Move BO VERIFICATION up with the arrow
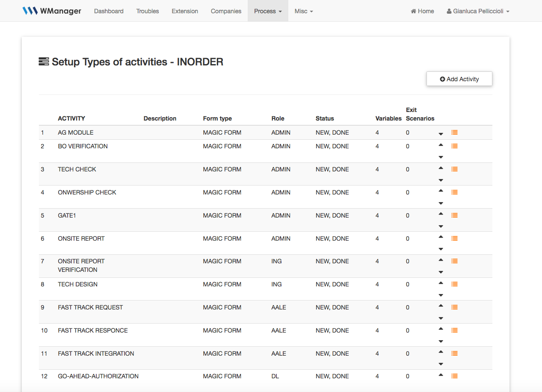Viewport: 542px width, 392px height. (441, 145)
